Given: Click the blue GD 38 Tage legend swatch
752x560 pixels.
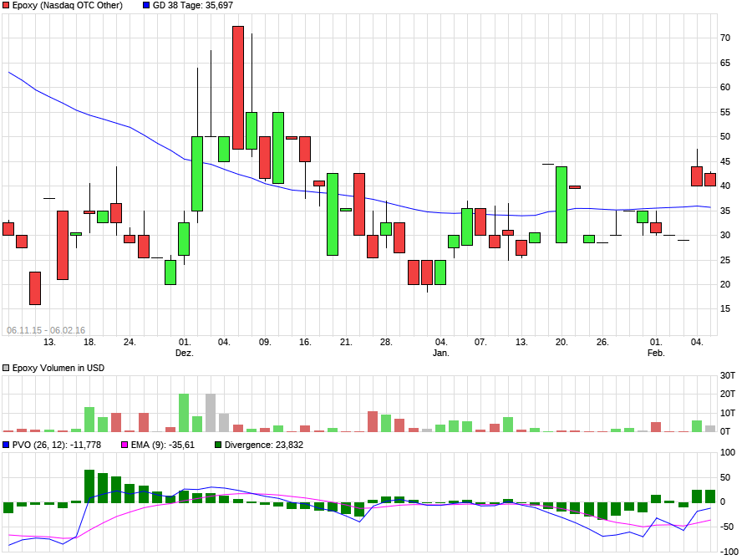Looking at the screenshot, I should (x=146, y=6).
